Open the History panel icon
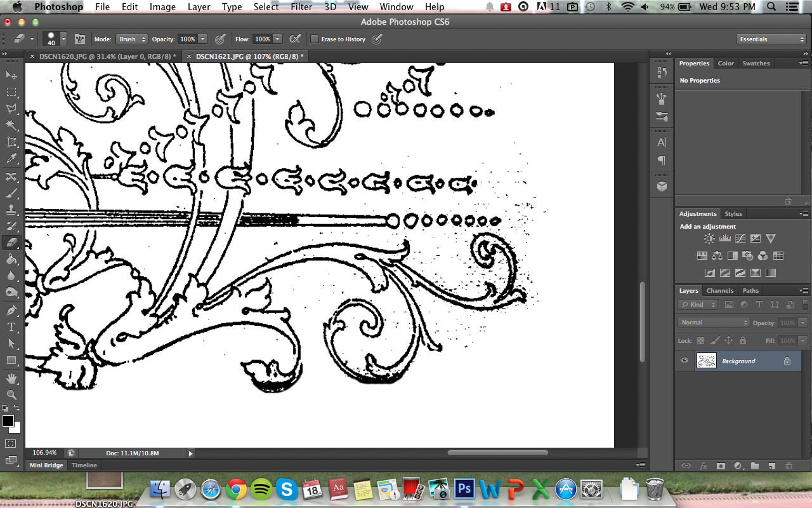Screen dimensions: 812x508 pyautogui.click(x=662, y=74)
